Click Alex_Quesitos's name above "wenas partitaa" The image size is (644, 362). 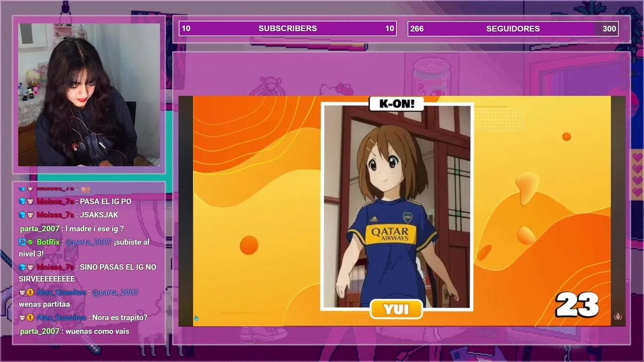pyautogui.click(x=61, y=292)
